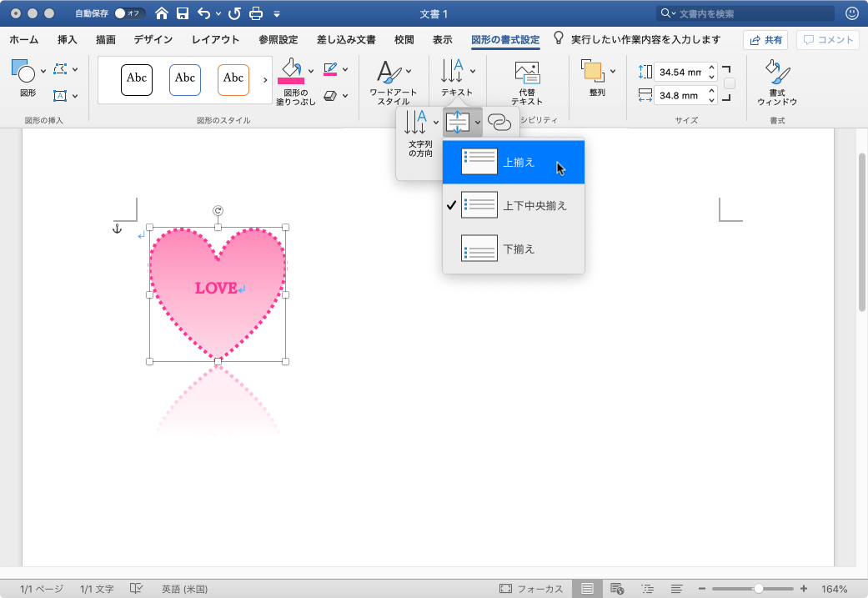The image size is (868, 598).
Task: Click the search in document field
Action: 746,13
